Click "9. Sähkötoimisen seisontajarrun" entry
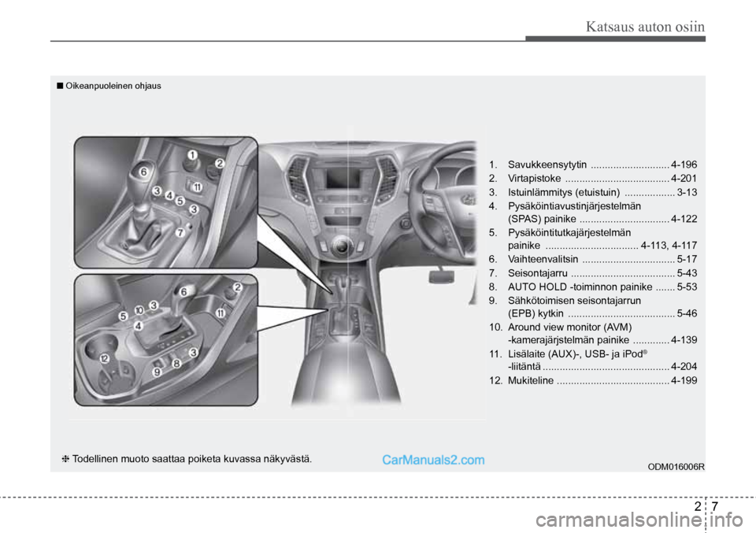Screen dimensions: 756x533 [565, 301]
